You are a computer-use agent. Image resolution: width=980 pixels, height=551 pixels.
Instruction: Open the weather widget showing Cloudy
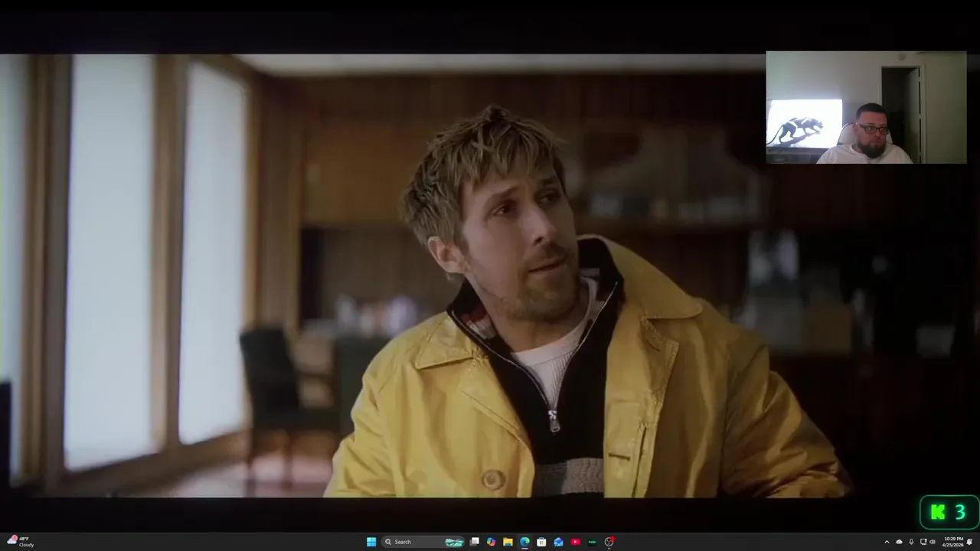coord(21,542)
